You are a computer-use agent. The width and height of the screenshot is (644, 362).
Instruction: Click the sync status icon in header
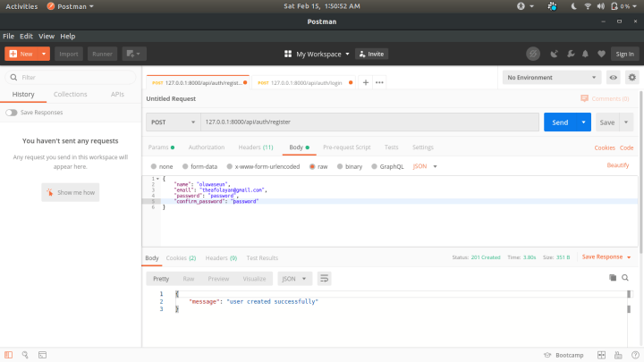point(533,54)
